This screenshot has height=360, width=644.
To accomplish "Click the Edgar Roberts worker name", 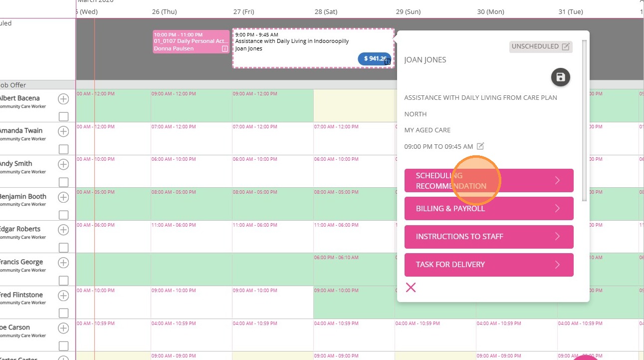I will 19,229.
